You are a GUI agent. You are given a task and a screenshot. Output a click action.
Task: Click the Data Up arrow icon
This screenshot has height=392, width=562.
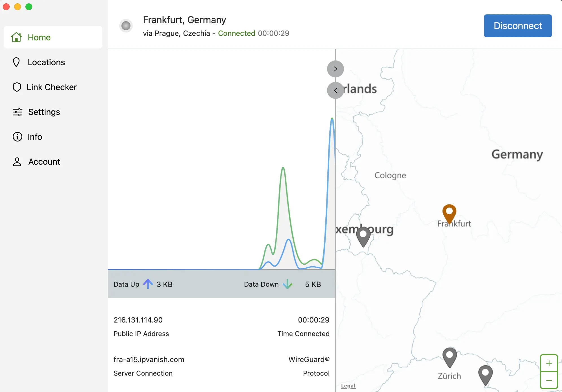tap(148, 284)
